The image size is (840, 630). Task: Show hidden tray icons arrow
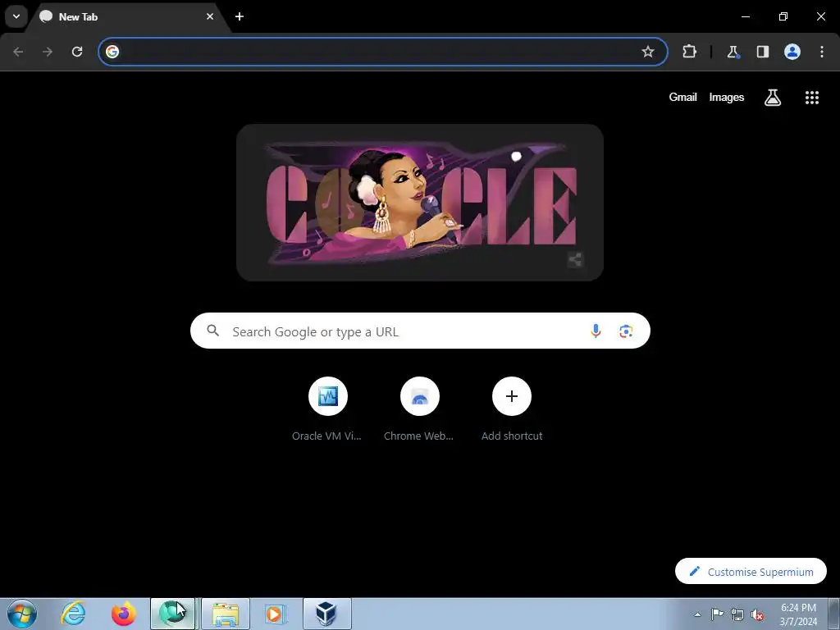[x=697, y=614]
